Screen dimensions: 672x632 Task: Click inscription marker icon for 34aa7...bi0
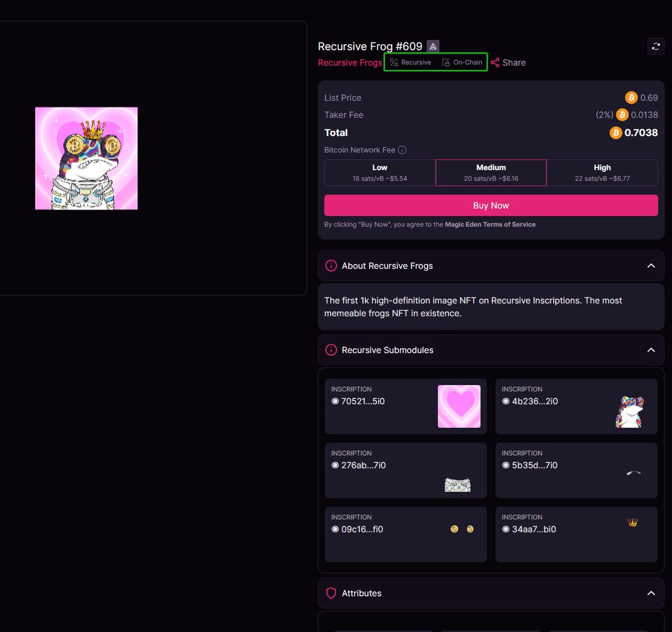(506, 530)
